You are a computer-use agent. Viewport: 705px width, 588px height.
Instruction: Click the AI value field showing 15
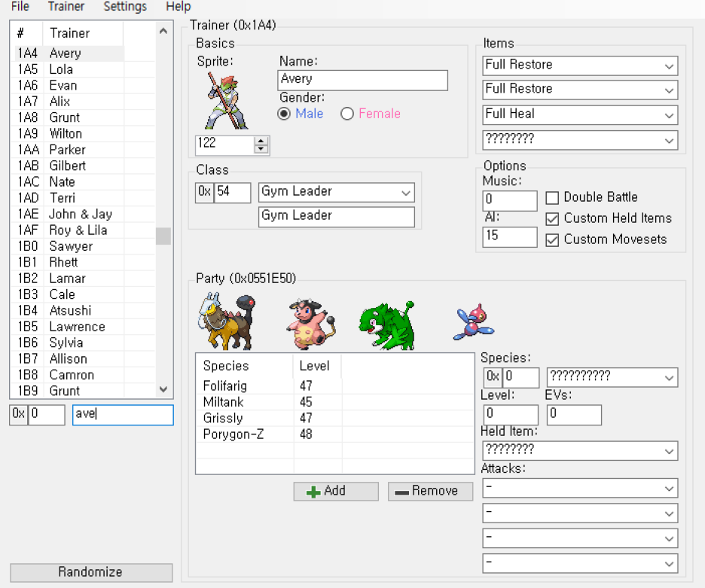510,237
